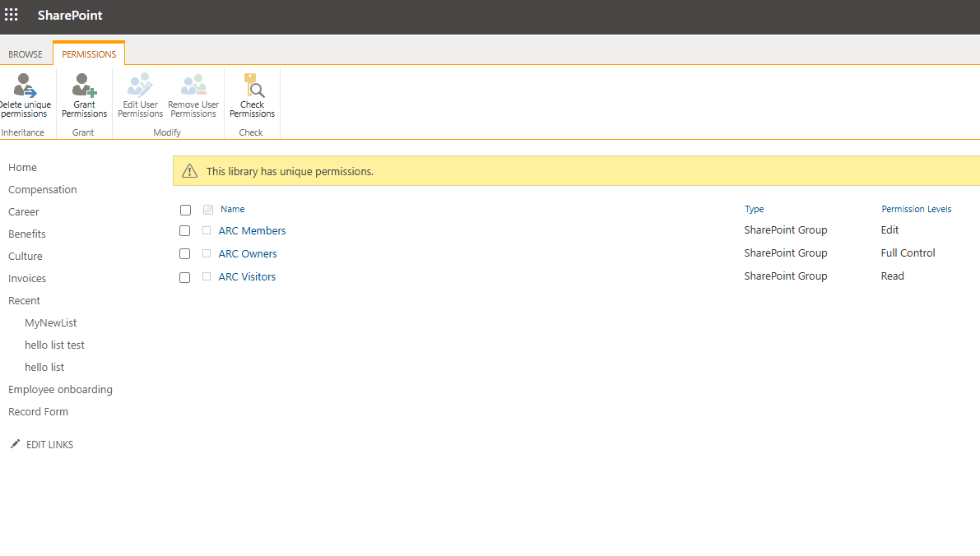Click the Remove User Permissions icon
The width and height of the screenshot is (980, 556).
click(193, 86)
